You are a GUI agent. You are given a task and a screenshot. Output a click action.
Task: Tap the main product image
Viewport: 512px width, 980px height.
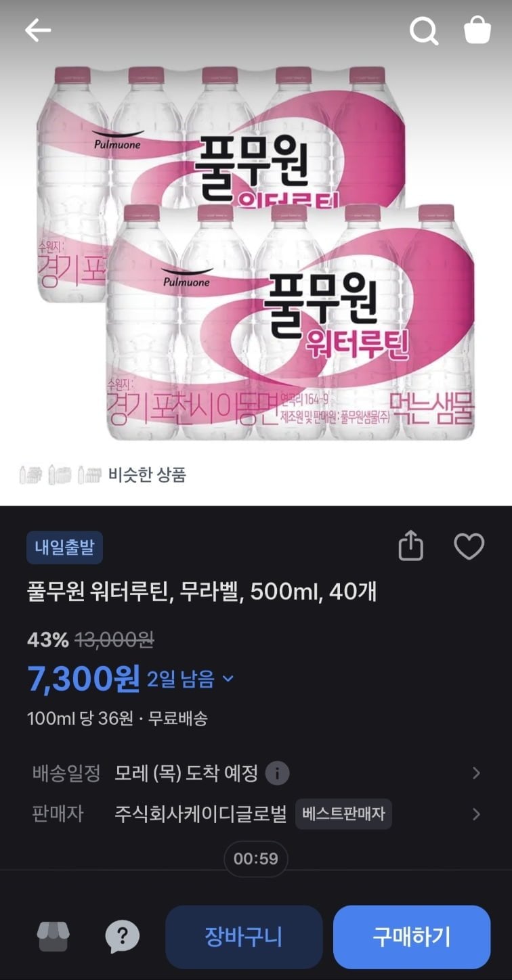click(256, 252)
